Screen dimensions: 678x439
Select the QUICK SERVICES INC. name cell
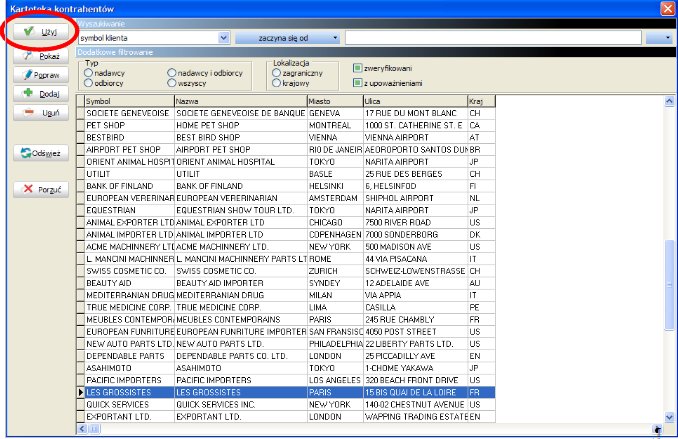(241, 404)
